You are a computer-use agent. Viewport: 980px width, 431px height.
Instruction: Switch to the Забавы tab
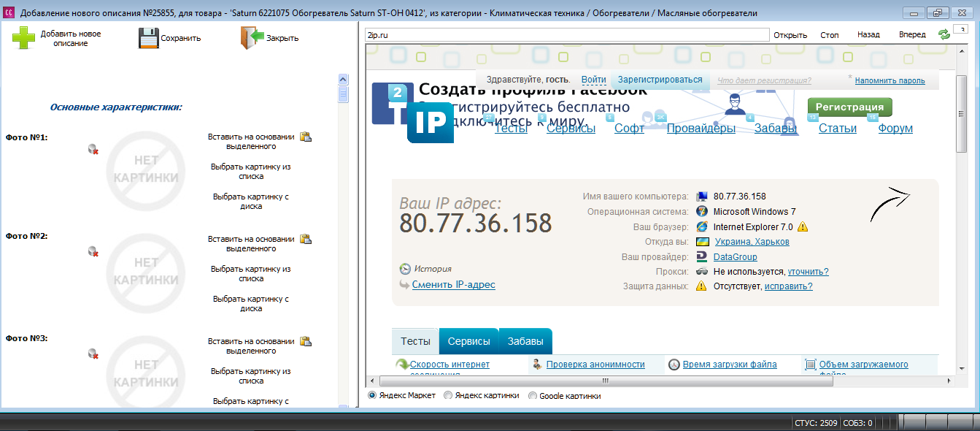[525, 341]
